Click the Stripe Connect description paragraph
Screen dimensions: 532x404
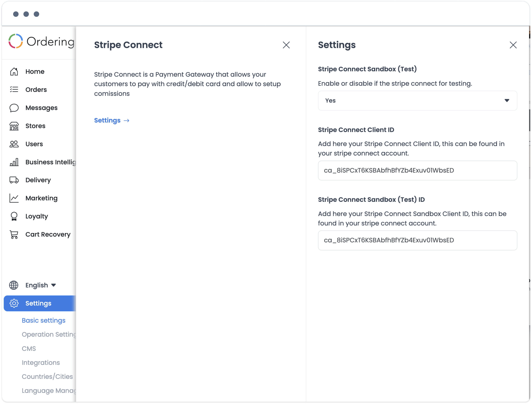pos(187,84)
